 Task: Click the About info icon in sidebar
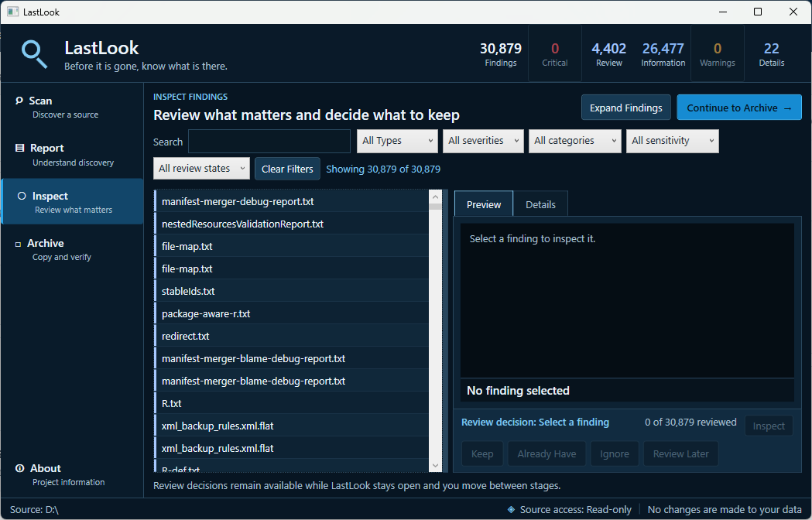coord(19,468)
